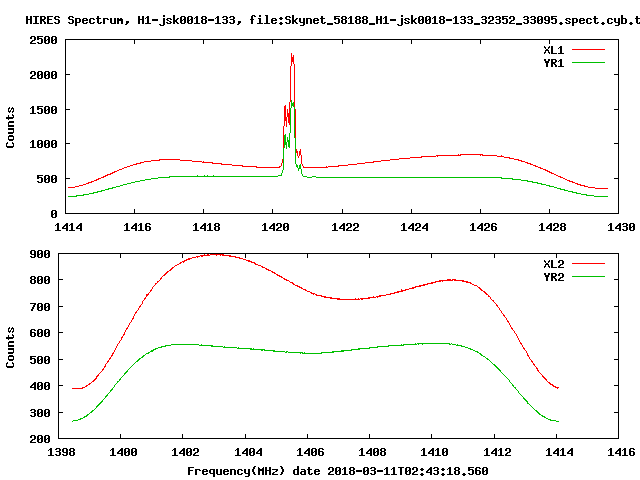
Task: Select the red line sample beside XL2
Action: click(588, 264)
